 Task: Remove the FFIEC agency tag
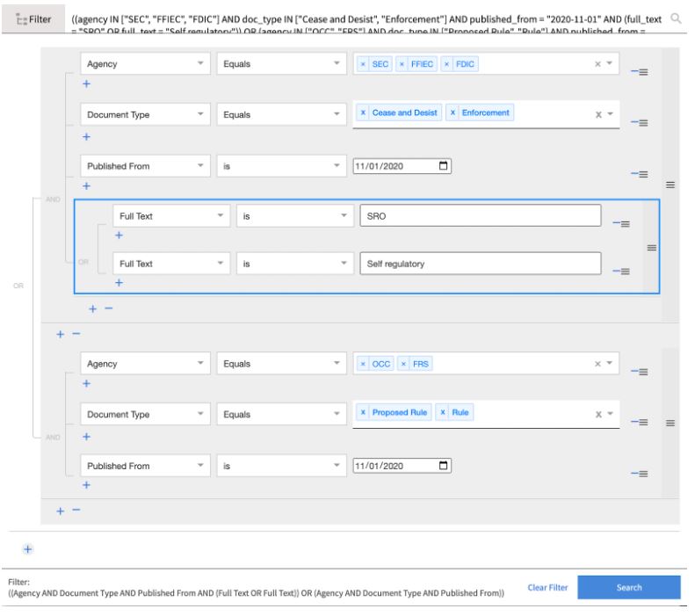(x=402, y=64)
